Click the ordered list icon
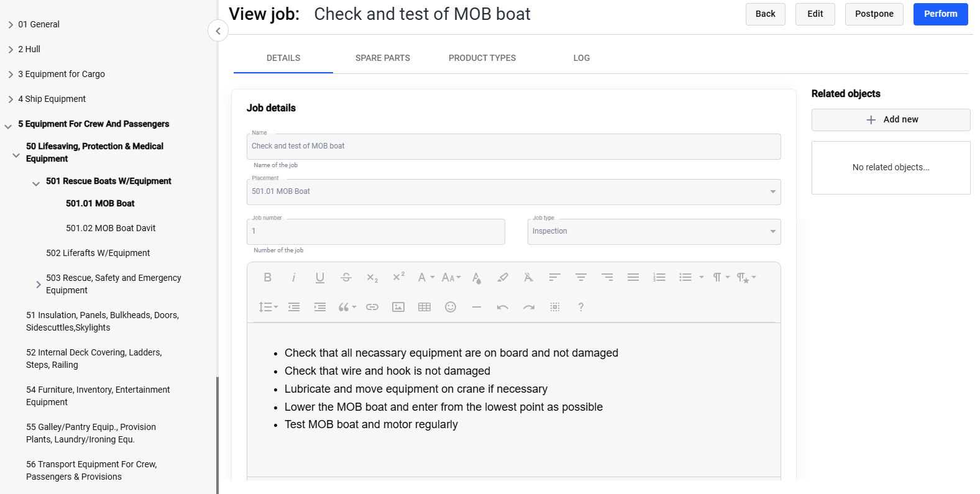This screenshot has width=980, height=494. (659, 278)
